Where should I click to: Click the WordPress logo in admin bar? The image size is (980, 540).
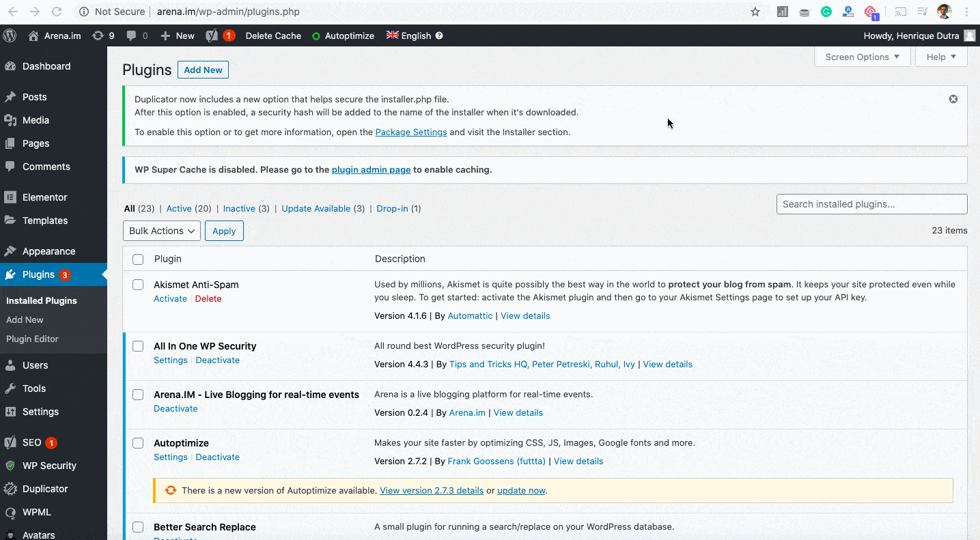(10, 35)
